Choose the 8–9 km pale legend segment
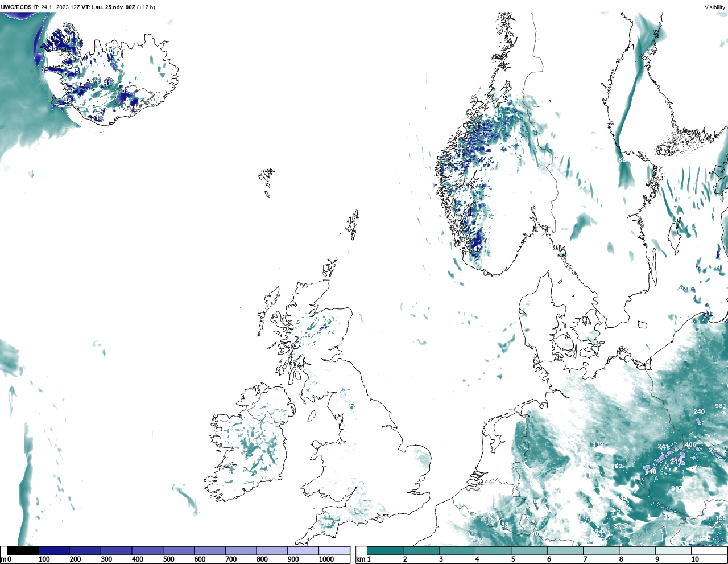The image size is (728, 564). pyautogui.click(x=637, y=550)
